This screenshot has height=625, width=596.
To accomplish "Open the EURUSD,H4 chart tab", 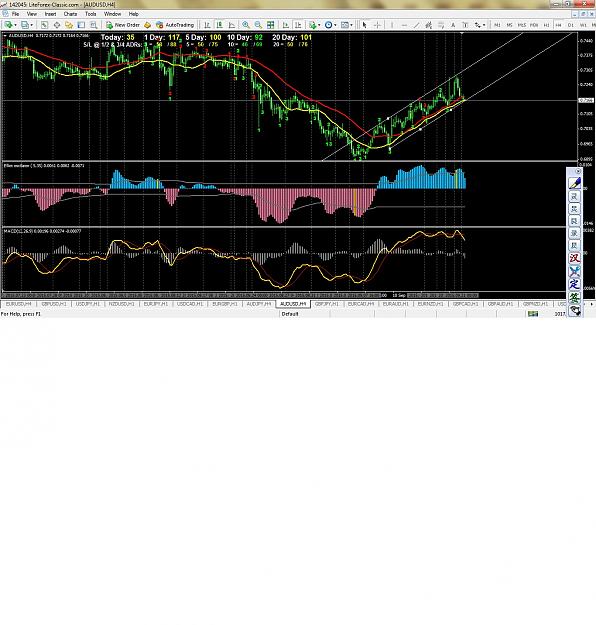I will [19, 304].
